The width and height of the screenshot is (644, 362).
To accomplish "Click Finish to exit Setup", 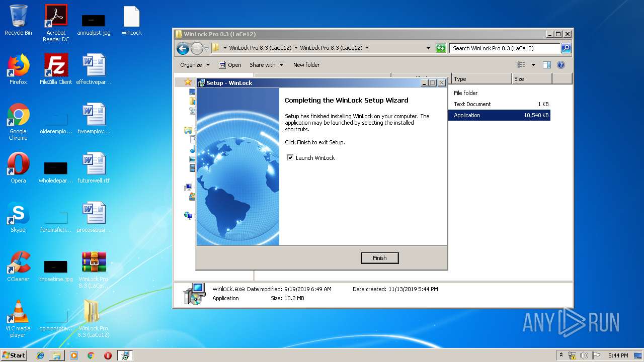I will click(380, 258).
